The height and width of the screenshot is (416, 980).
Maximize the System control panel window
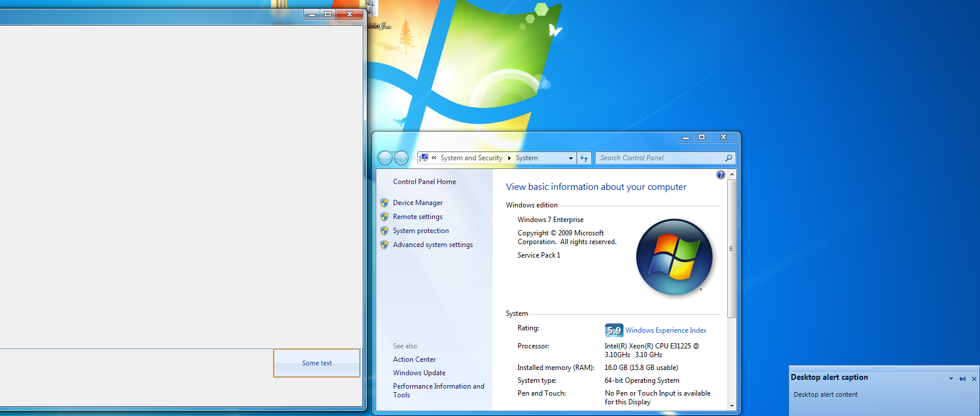point(702,138)
